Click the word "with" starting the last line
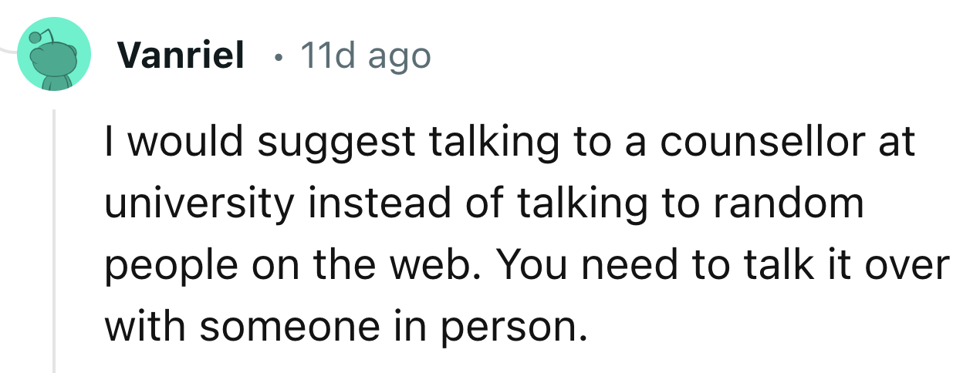 (137, 326)
